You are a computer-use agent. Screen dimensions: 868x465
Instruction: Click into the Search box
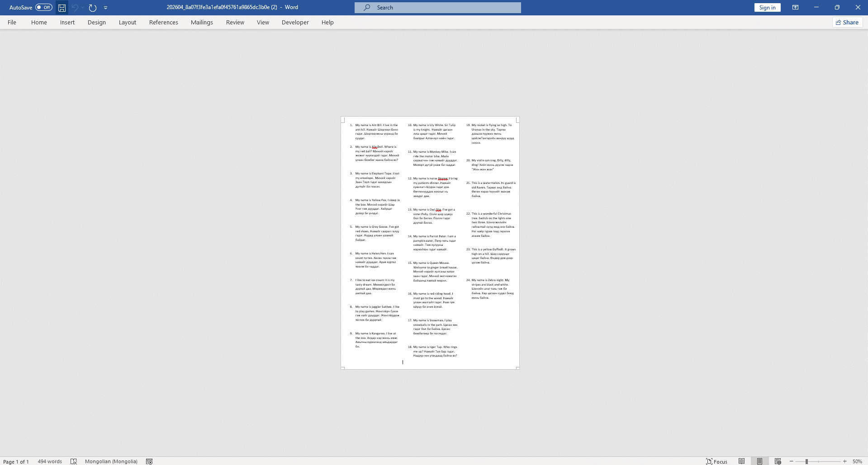(x=437, y=8)
